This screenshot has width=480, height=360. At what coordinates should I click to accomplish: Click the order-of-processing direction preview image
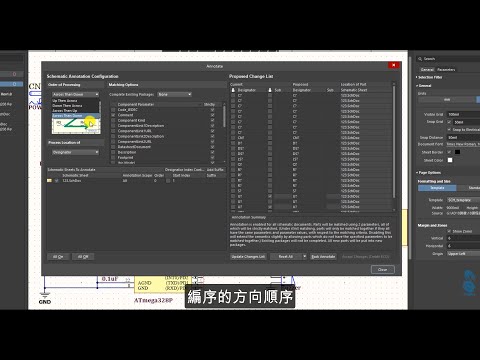click(x=76, y=126)
